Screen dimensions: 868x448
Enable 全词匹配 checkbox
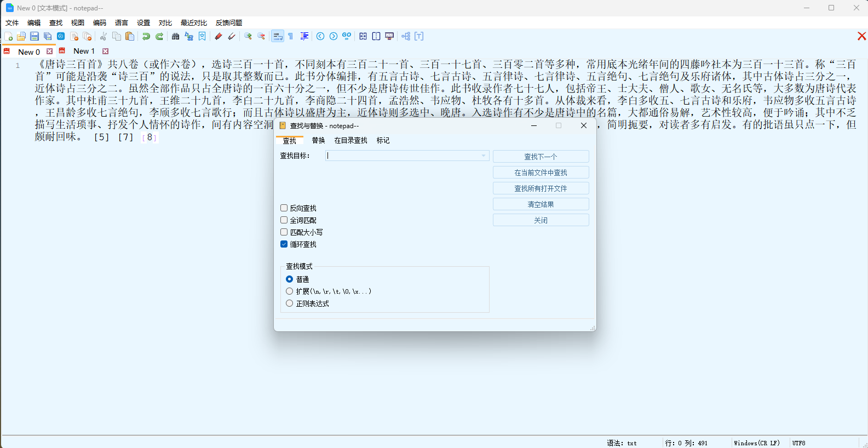pyautogui.click(x=284, y=220)
